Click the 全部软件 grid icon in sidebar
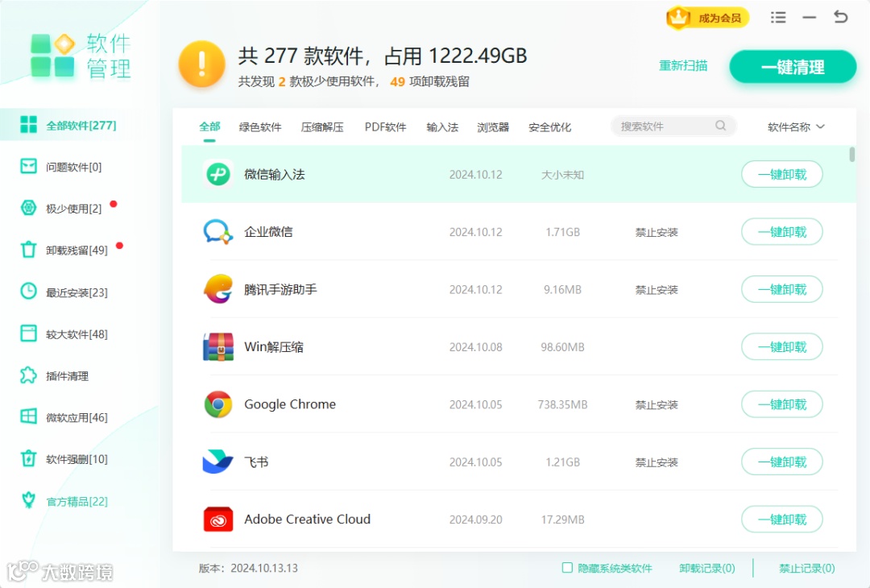This screenshot has height=588, width=870. (x=28, y=125)
